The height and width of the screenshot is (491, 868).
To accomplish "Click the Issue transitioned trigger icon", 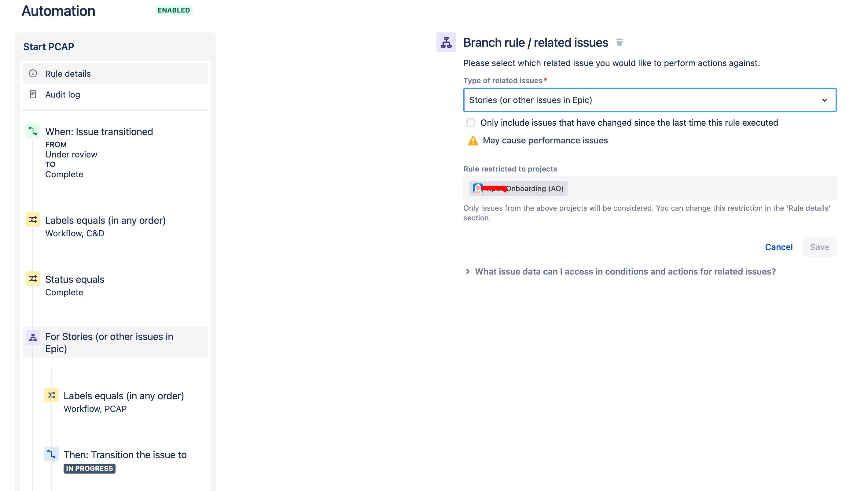I will click(33, 131).
